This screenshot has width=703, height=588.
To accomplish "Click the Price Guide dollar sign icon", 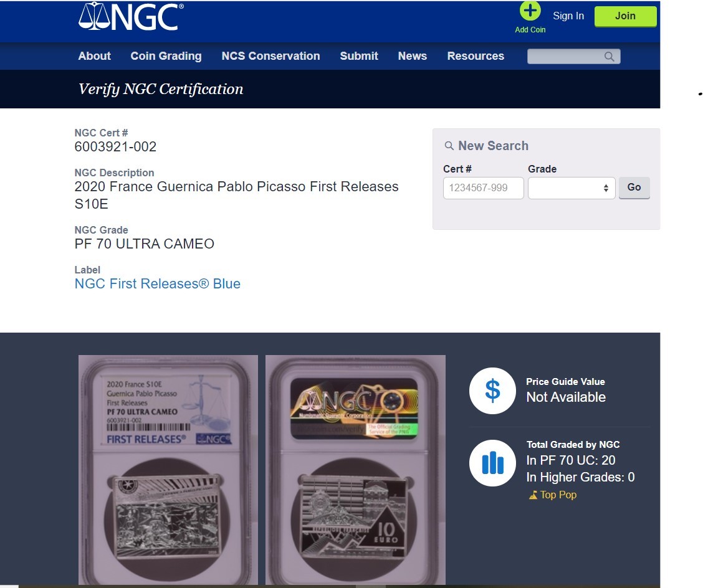I will pos(492,391).
